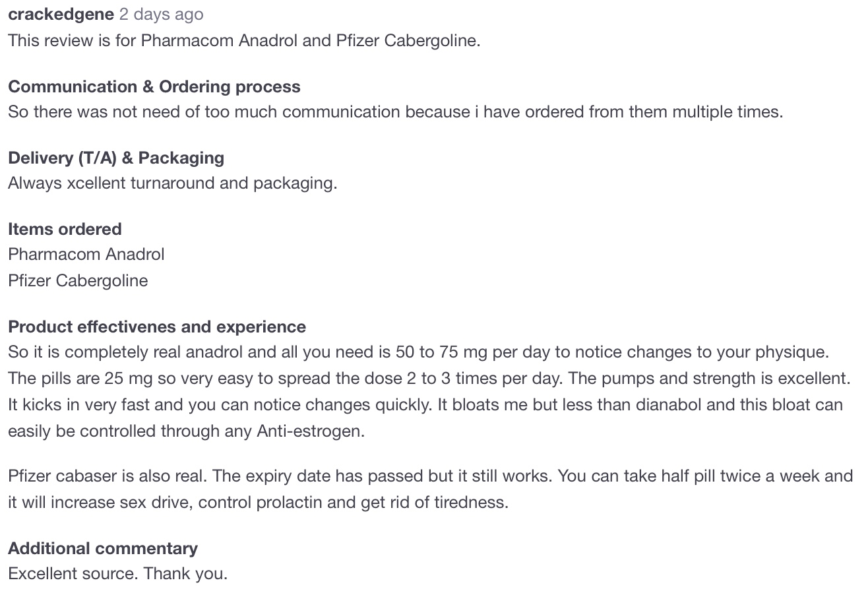This screenshot has width=868, height=599.
Task: Click the "Additional commentary" heading
Action: pyautogui.click(x=103, y=548)
